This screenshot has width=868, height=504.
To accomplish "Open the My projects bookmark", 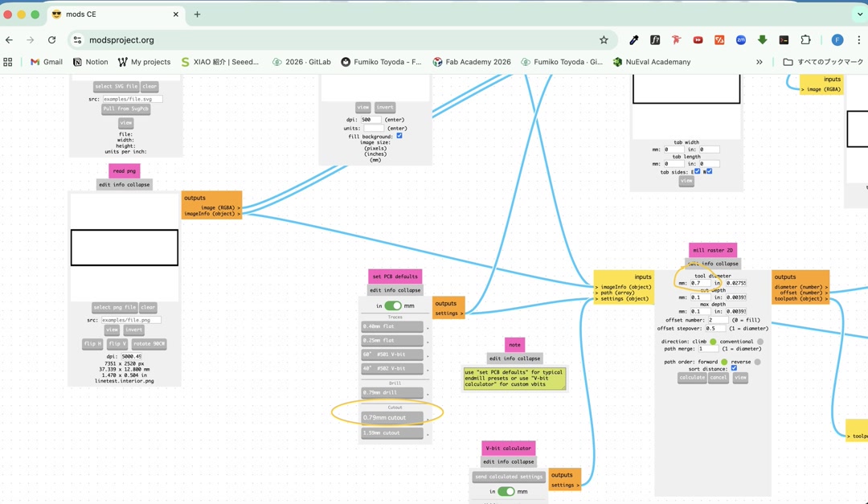I will click(x=145, y=62).
